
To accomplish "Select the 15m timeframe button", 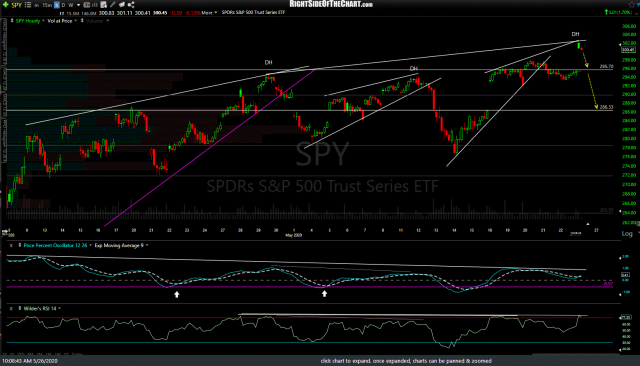I will pos(47,5).
